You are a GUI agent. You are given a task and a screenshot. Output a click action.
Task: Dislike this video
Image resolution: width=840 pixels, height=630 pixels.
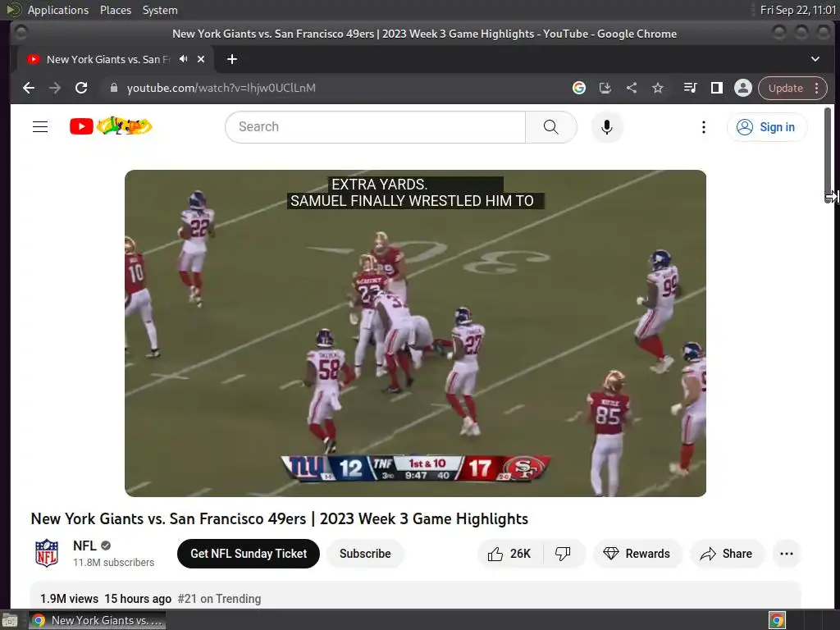pos(563,554)
